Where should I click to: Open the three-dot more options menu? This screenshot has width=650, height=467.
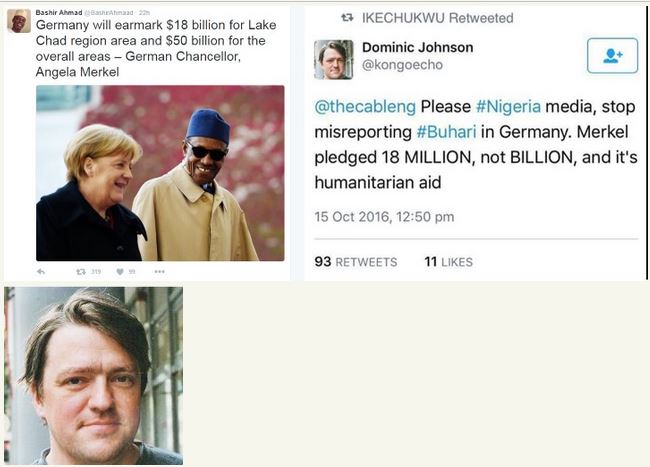point(159,271)
